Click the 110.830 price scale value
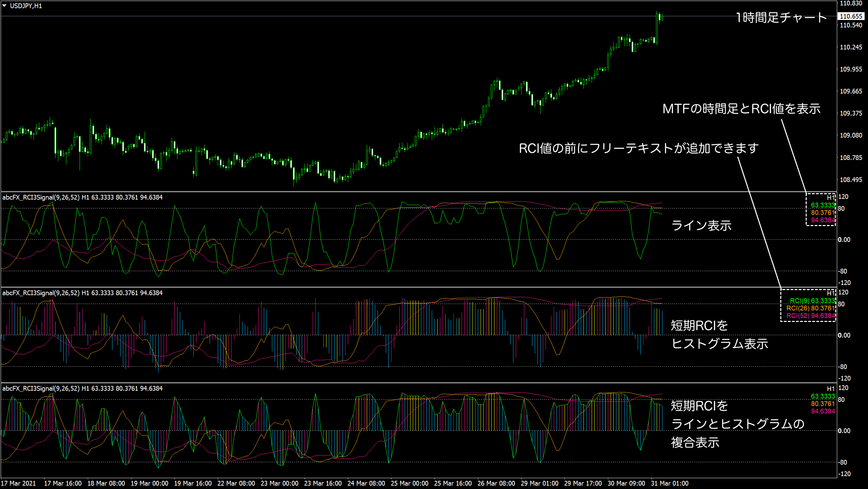 (x=851, y=3)
